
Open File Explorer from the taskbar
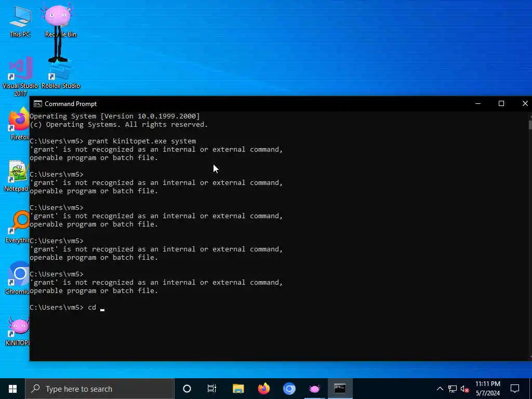238,389
